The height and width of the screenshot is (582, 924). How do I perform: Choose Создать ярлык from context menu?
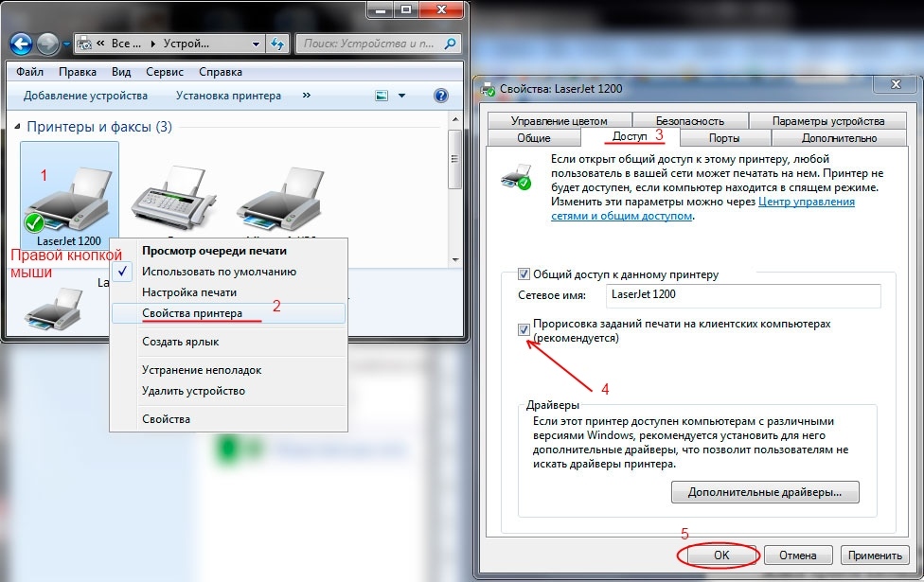click(229, 342)
